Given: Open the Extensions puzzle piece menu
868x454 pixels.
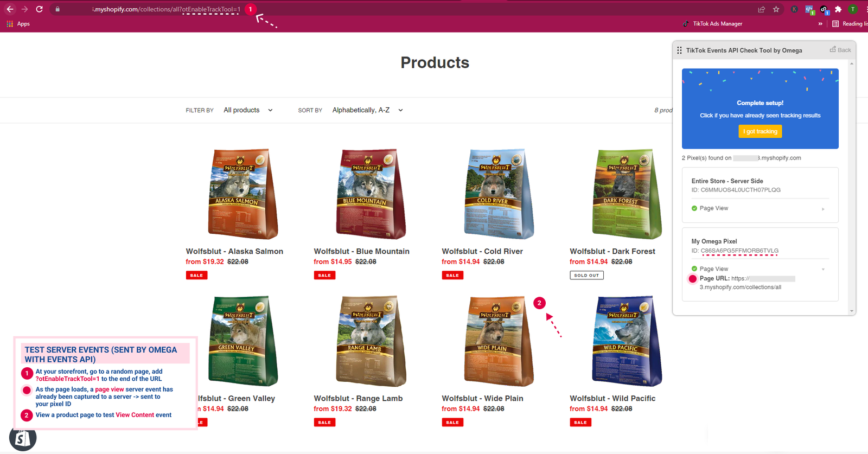Looking at the screenshot, I should (x=838, y=9).
